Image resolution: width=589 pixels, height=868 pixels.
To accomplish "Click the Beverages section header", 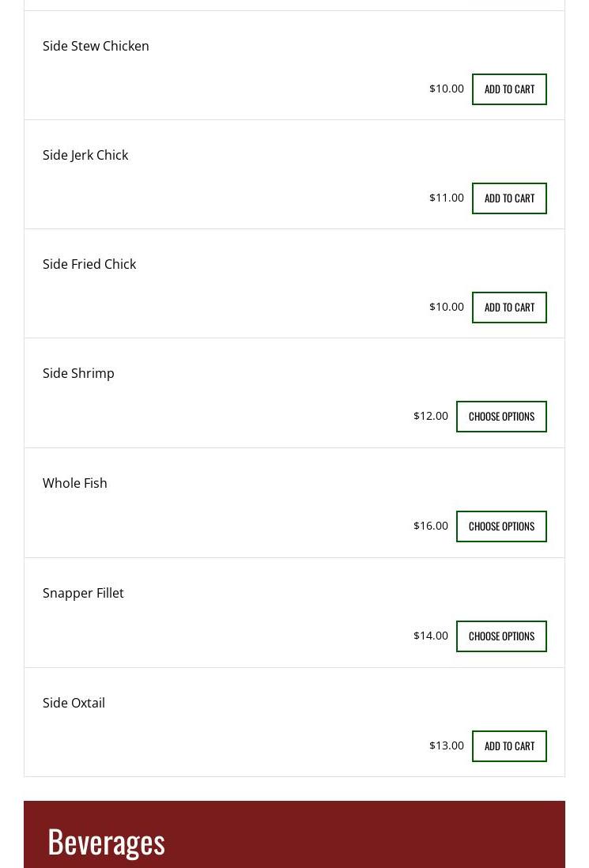I will coord(106,841).
